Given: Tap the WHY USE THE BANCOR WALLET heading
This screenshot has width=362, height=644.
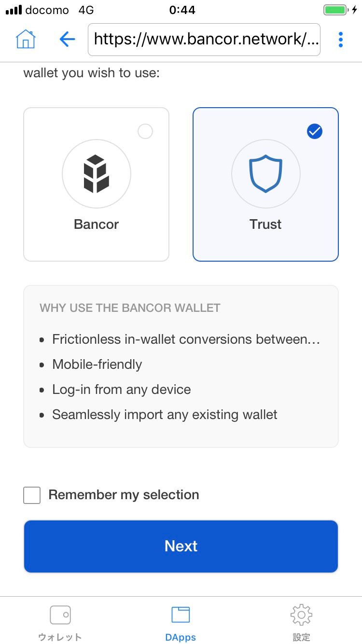Looking at the screenshot, I should tap(130, 308).
